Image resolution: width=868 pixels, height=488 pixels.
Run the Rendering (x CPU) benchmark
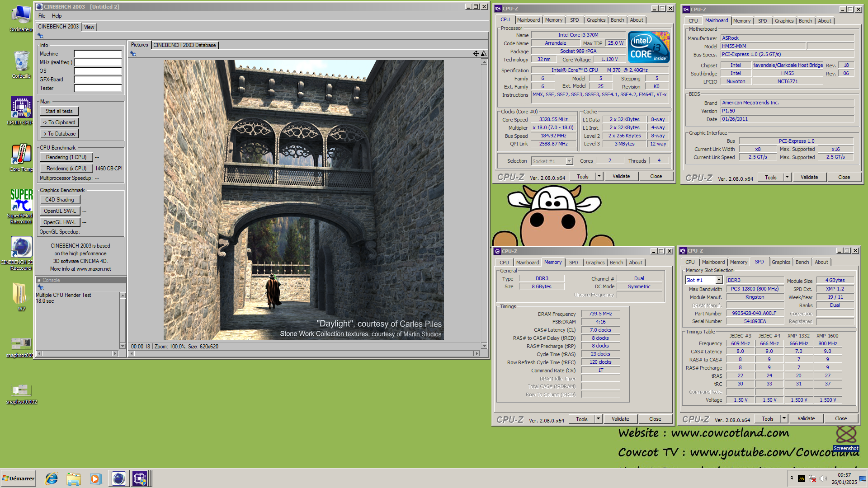[x=66, y=169]
